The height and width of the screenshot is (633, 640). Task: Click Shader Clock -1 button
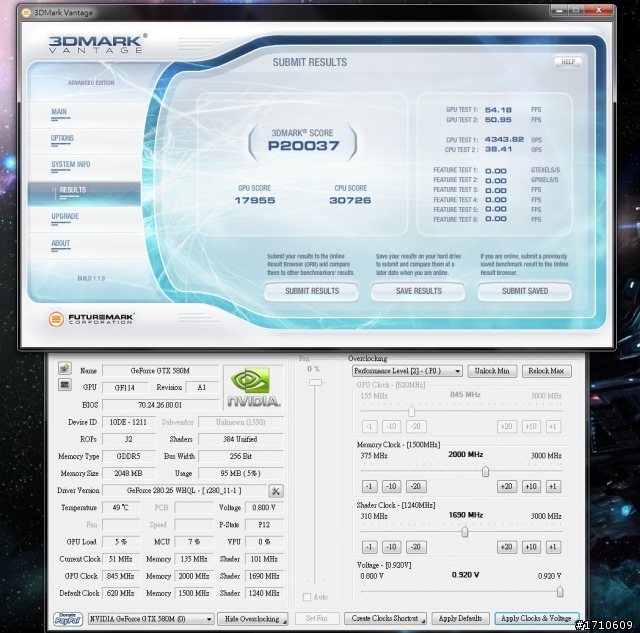[369, 547]
